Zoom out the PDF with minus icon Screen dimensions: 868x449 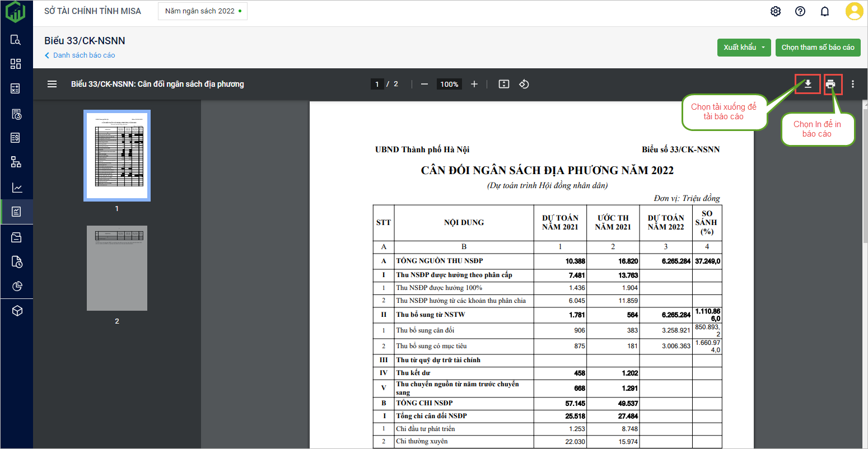(424, 84)
